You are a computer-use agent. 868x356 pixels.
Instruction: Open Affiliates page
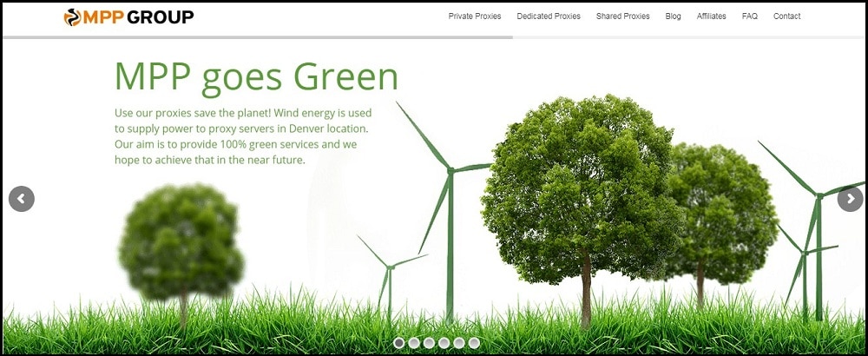click(712, 16)
